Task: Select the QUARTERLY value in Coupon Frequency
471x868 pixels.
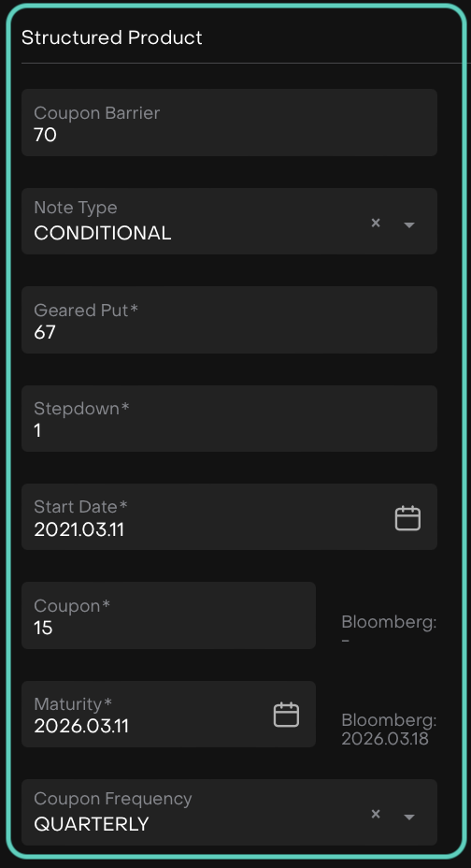Action: pyautogui.click(x=92, y=824)
